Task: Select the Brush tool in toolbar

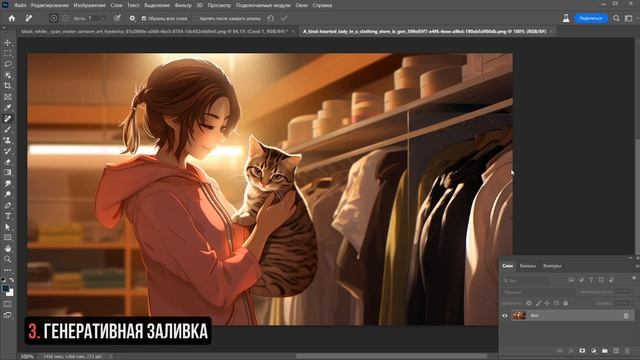Action: [8, 129]
